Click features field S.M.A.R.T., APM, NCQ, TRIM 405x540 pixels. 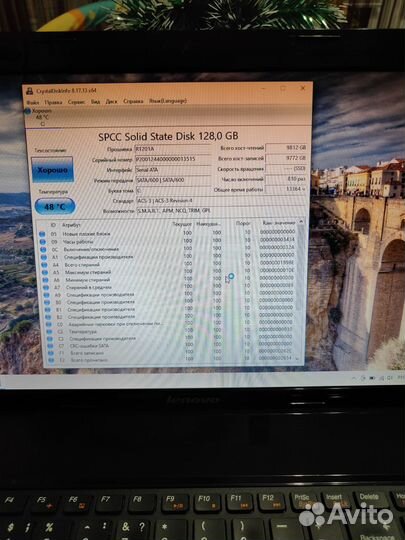click(x=221, y=210)
